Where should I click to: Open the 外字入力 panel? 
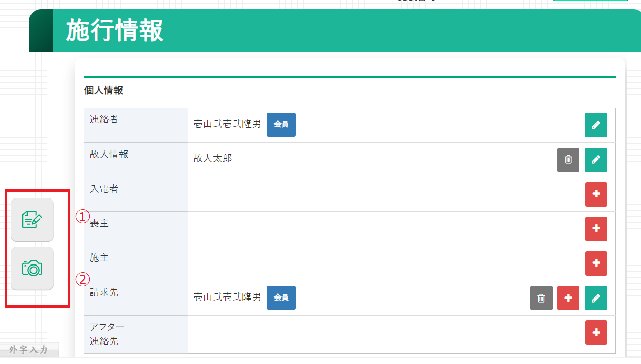29,350
